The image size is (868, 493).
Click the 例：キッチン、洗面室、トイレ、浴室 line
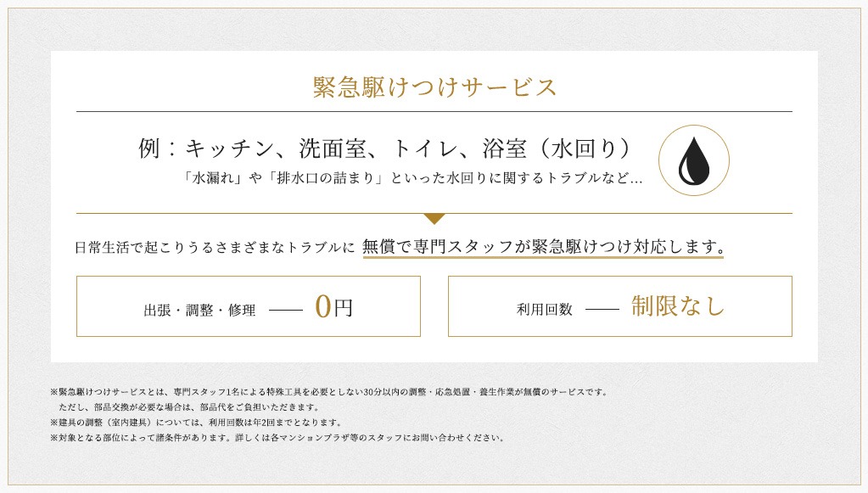point(384,148)
